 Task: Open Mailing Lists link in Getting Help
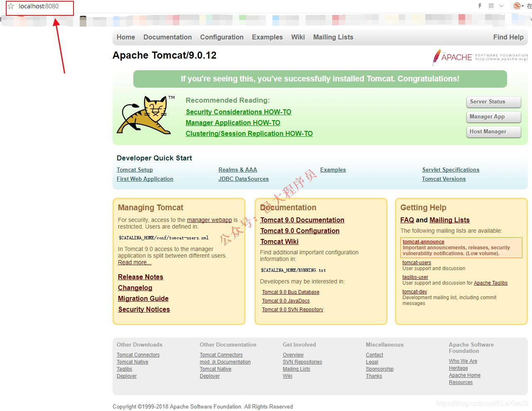pyautogui.click(x=449, y=220)
